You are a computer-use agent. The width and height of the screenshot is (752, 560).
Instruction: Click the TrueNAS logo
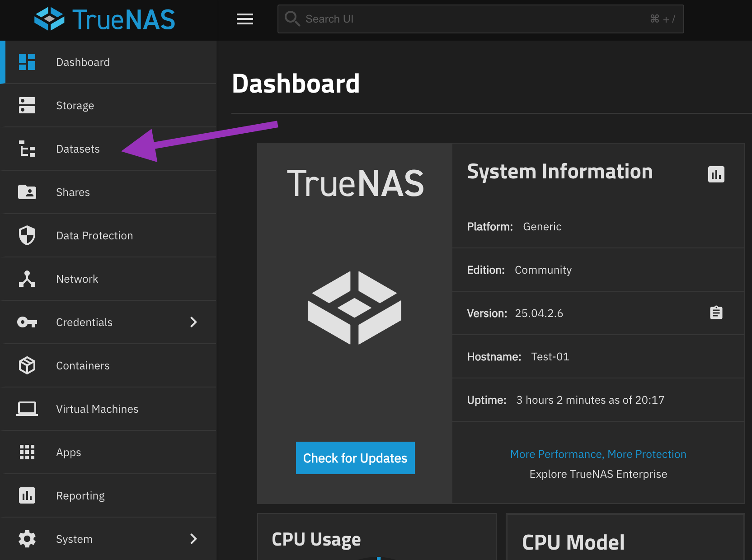point(105,19)
